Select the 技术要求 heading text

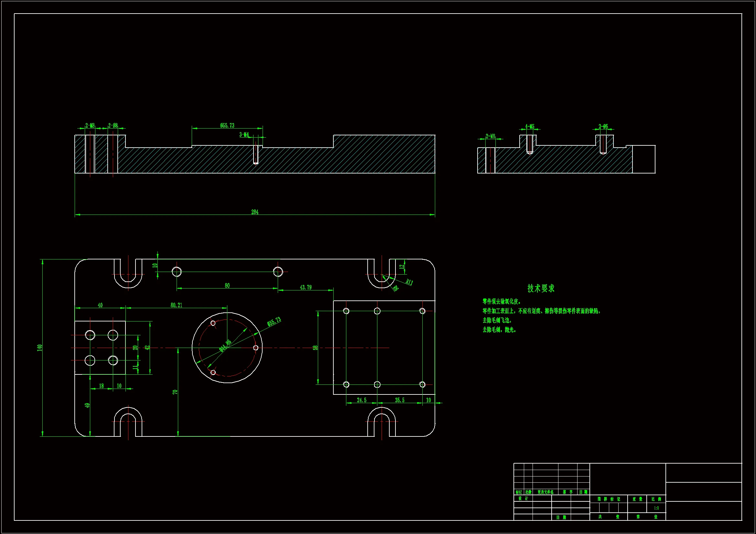click(x=541, y=288)
